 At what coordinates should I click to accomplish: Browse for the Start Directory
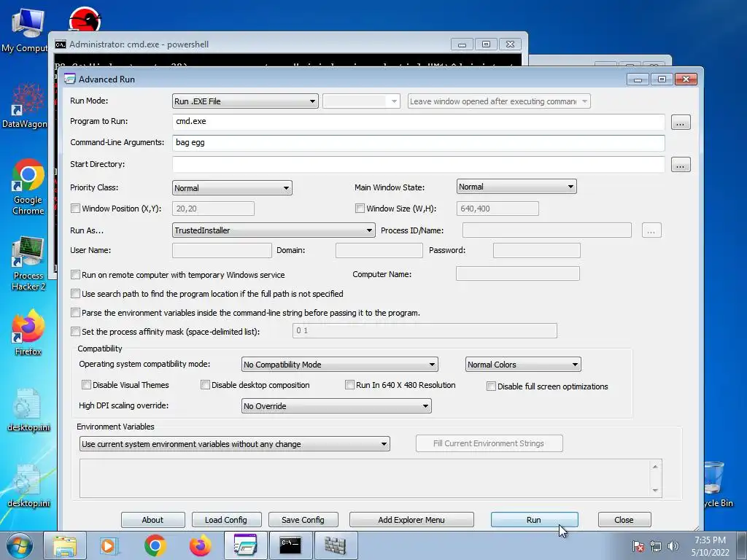pos(681,165)
